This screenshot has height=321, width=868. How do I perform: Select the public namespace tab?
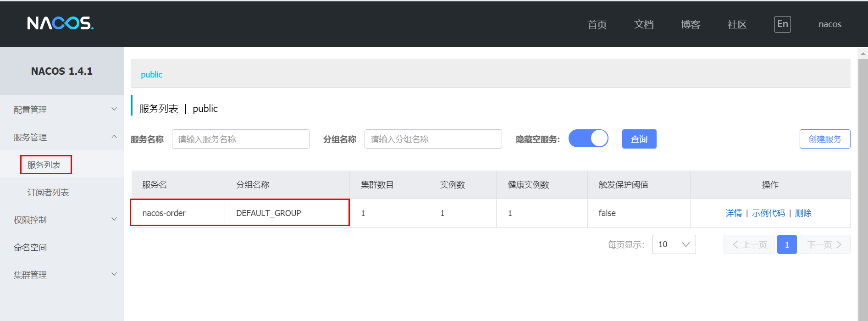(151, 74)
